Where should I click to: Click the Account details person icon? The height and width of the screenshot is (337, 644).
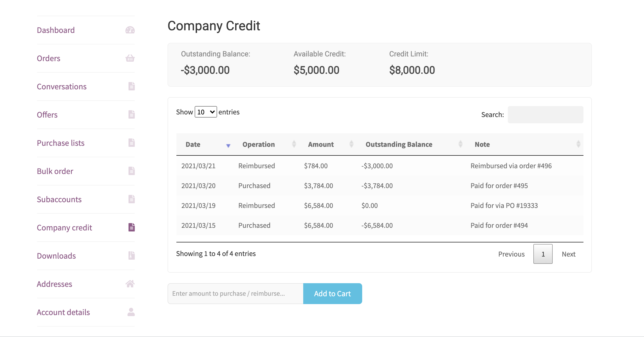point(131,312)
